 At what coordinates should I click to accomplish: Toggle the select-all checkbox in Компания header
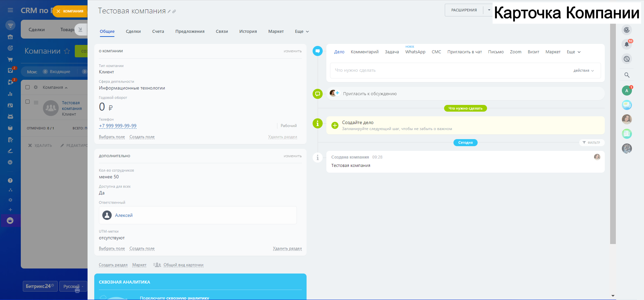tap(28, 87)
